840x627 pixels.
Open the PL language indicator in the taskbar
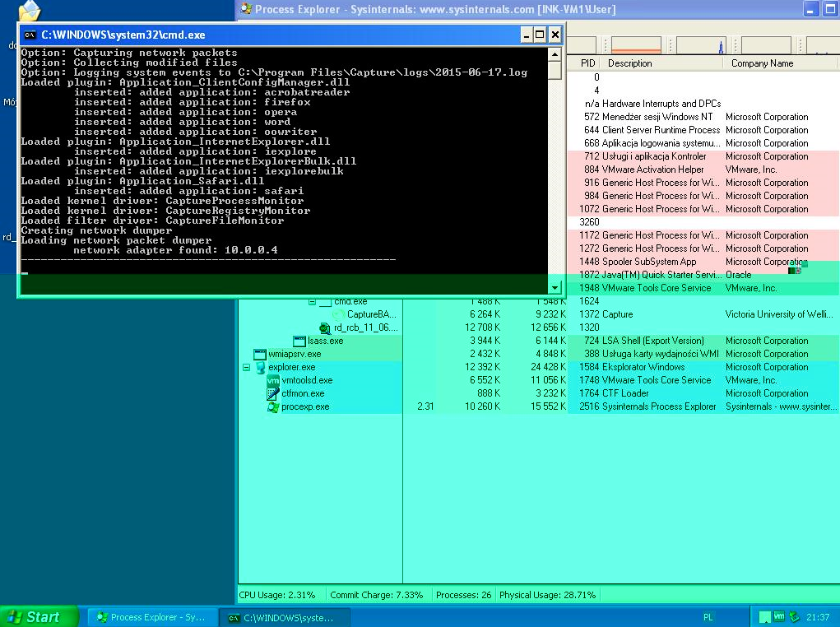coord(708,617)
